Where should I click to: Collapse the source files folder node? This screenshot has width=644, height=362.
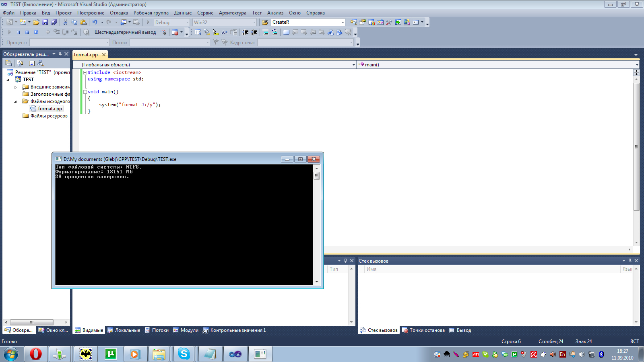click(16, 102)
